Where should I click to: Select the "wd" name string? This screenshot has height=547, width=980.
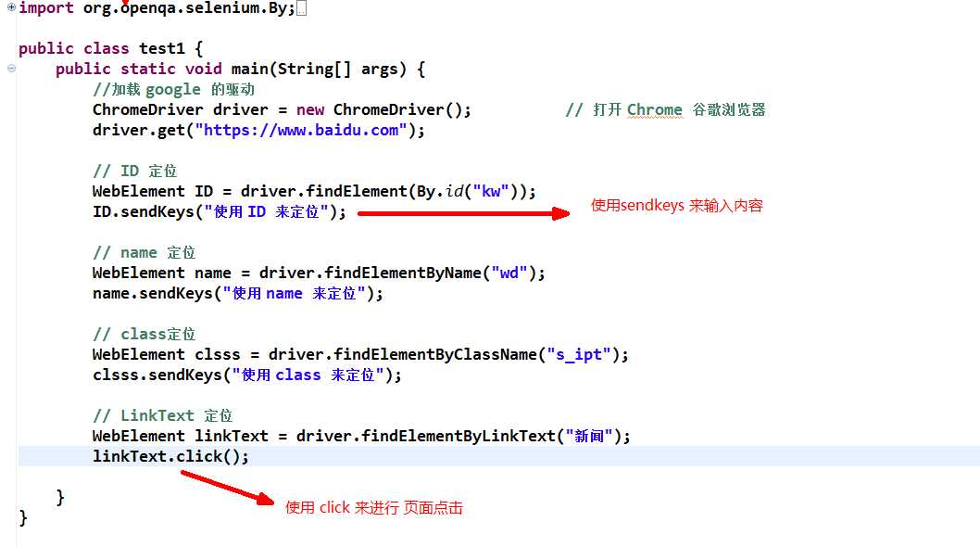point(509,273)
